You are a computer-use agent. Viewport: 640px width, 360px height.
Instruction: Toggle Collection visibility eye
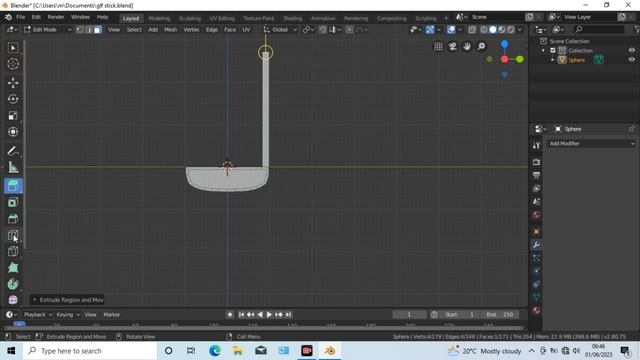[631, 50]
